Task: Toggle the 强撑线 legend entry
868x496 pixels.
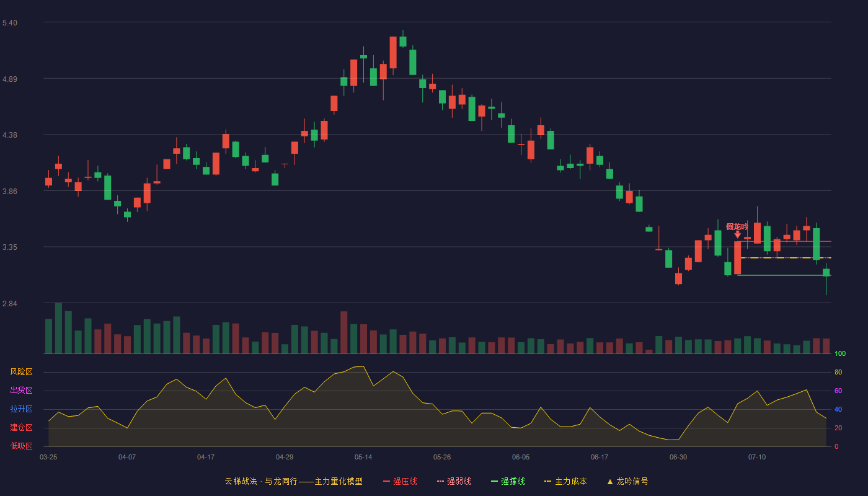Action: (x=508, y=481)
